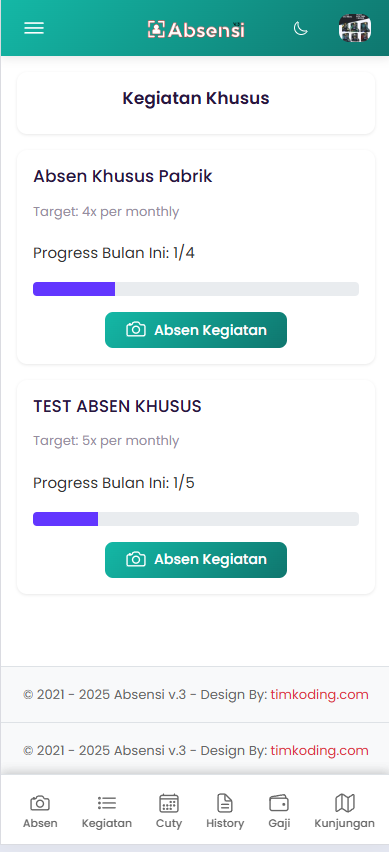This screenshot has width=389, height=852.
Task: Click the Absensi logo in header
Action: point(196,29)
